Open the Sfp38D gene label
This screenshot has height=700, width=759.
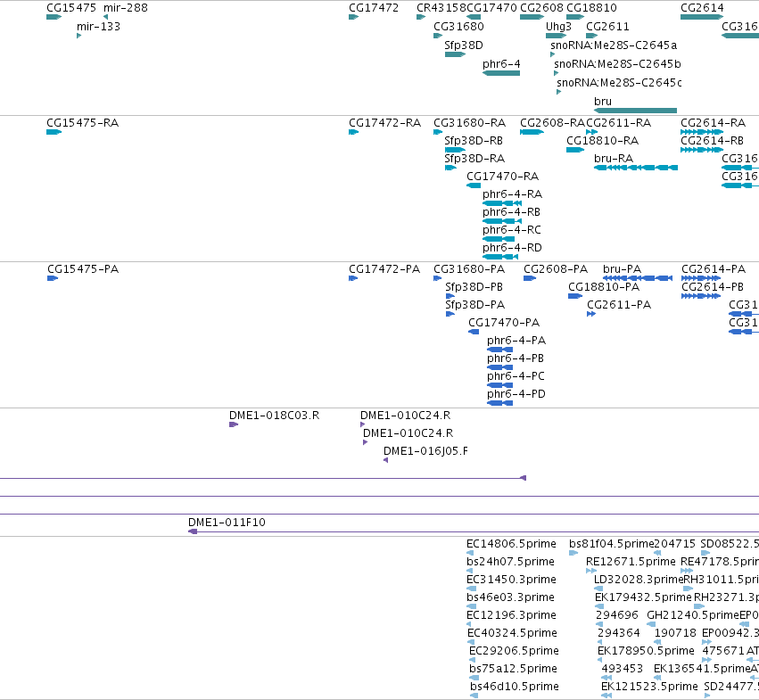464,45
